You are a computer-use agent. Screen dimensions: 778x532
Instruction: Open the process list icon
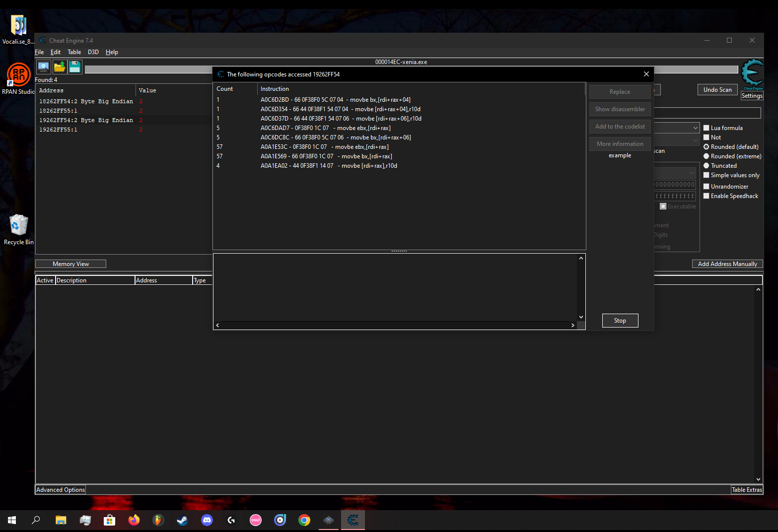pos(43,66)
